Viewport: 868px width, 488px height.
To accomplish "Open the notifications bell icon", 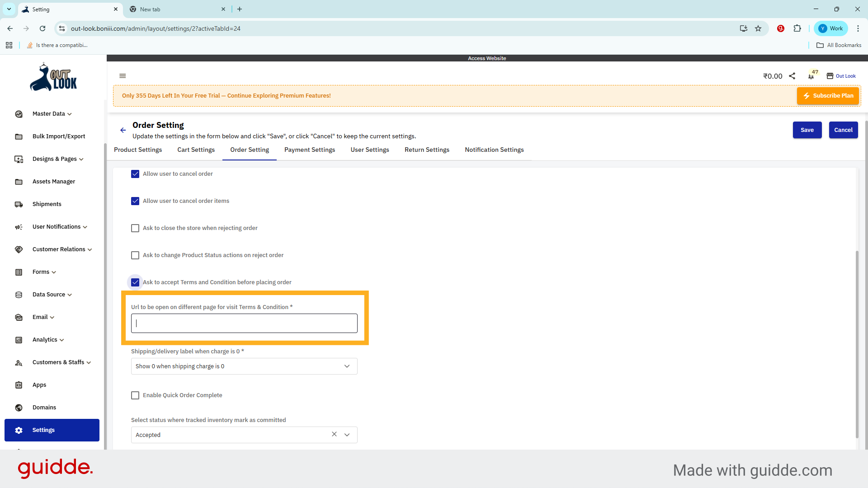I will (811, 76).
